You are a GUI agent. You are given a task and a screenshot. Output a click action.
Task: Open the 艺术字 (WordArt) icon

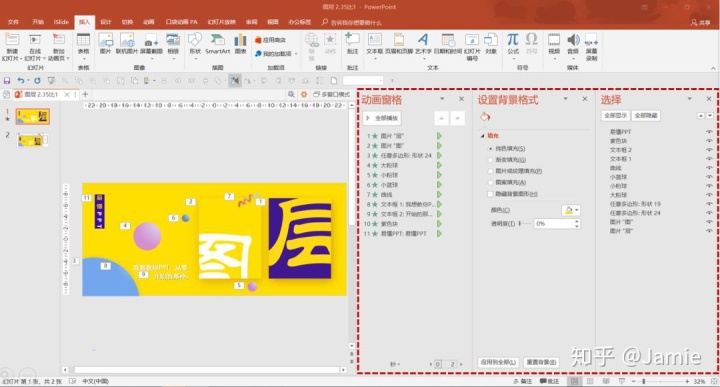(x=423, y=40)
